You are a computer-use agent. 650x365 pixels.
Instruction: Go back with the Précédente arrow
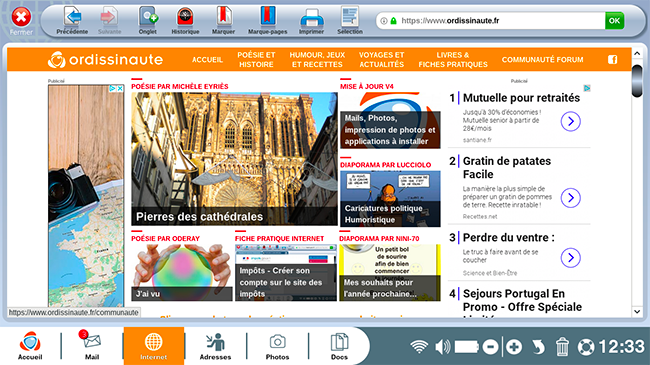pyautogui.click(x=73, y=21)
